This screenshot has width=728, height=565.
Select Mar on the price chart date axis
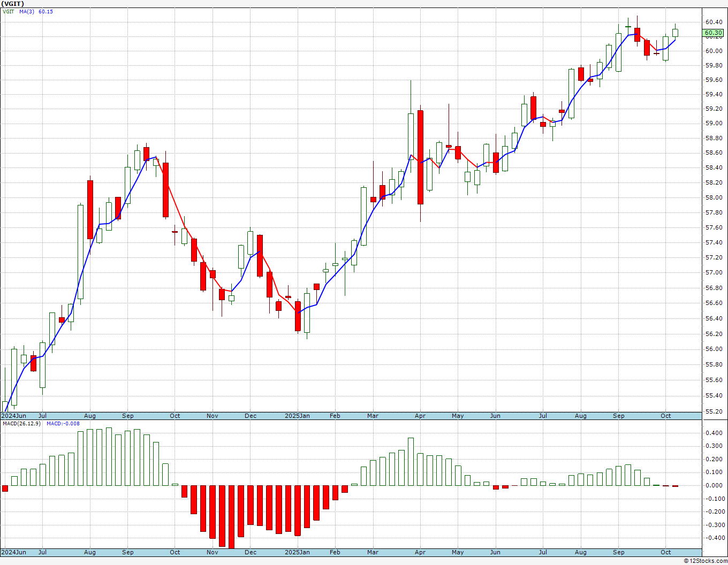tap(373, 416)
